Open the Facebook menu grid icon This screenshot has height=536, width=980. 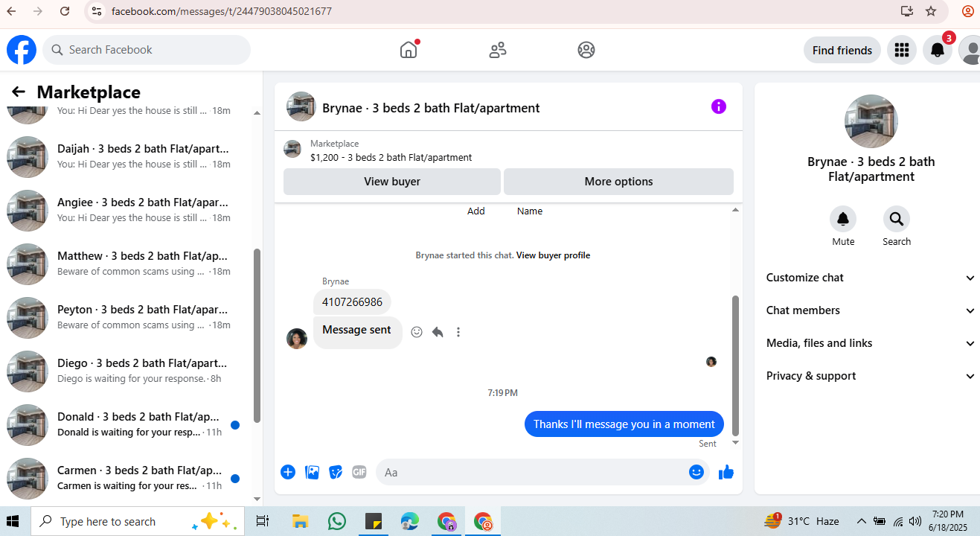902,50
